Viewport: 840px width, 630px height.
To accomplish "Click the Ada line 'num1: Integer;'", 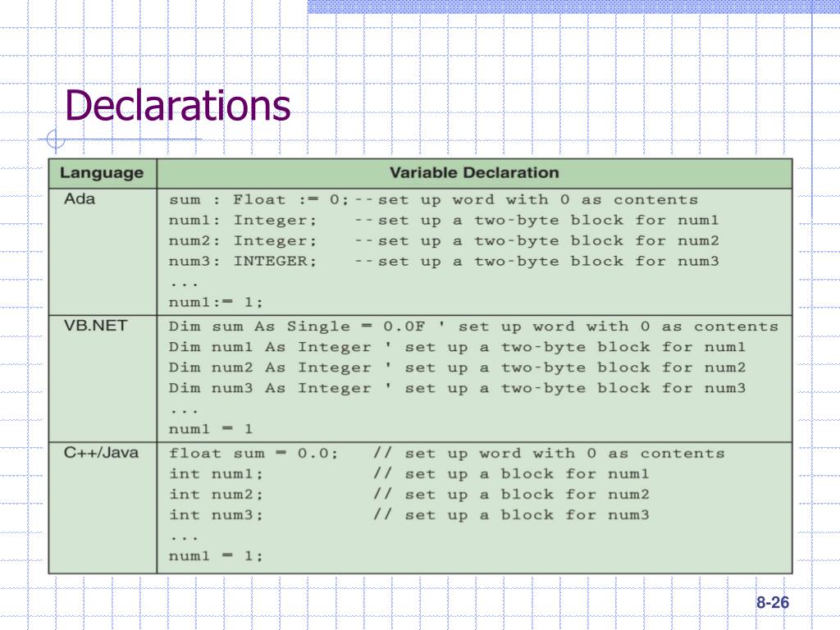I will tap(243, 221).
